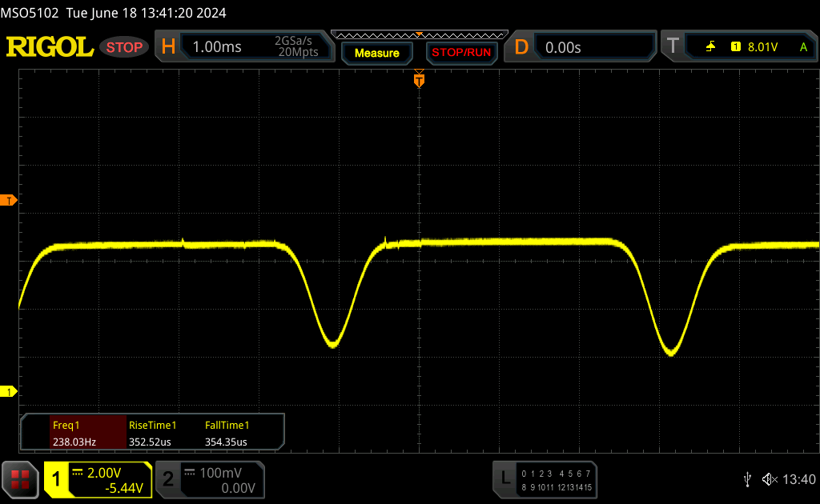Open the horizontal timebase H menu

[x=168, y=47]
